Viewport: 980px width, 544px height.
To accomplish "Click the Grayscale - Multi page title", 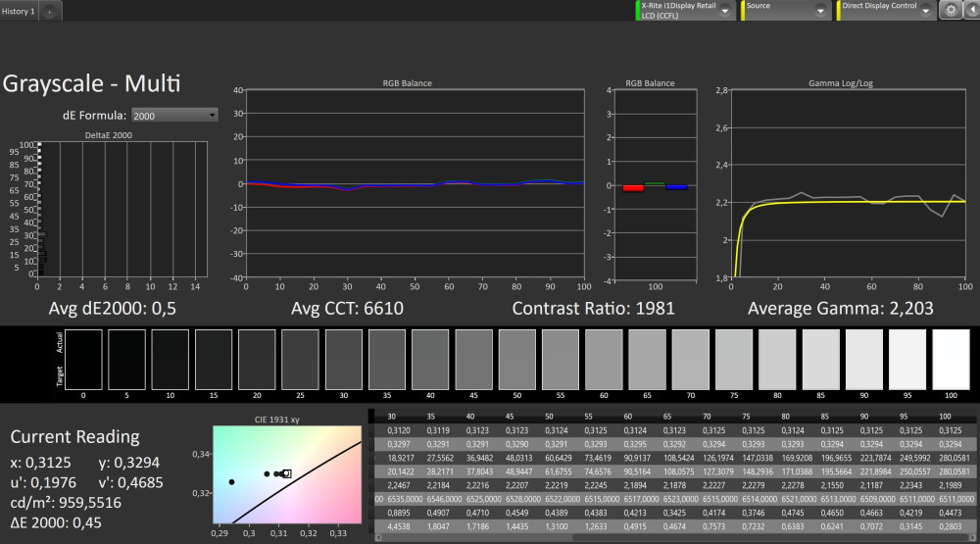I will 91,83.
